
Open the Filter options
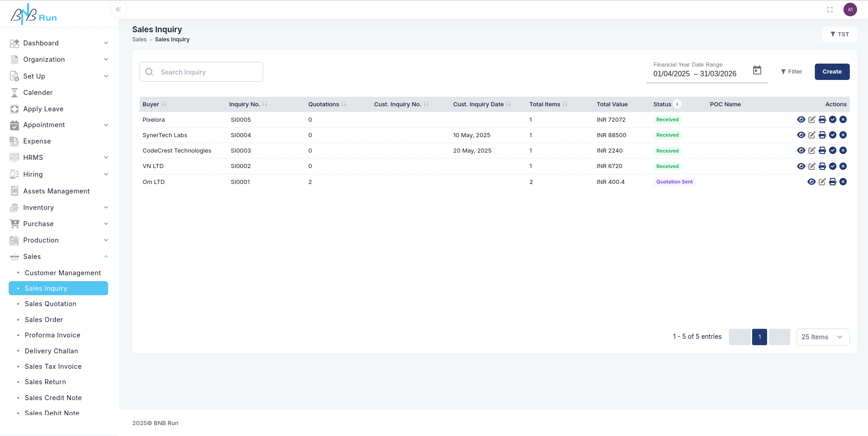[791, 72]
